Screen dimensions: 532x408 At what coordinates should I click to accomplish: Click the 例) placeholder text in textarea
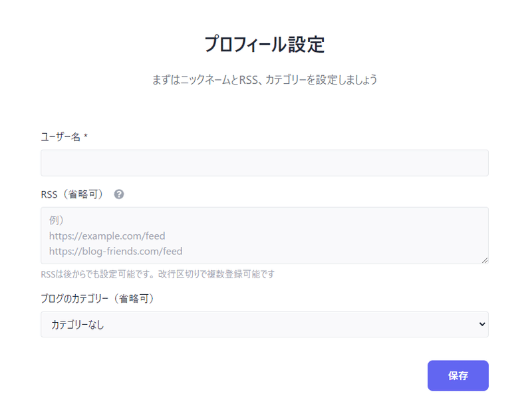[x=57, y=220]
